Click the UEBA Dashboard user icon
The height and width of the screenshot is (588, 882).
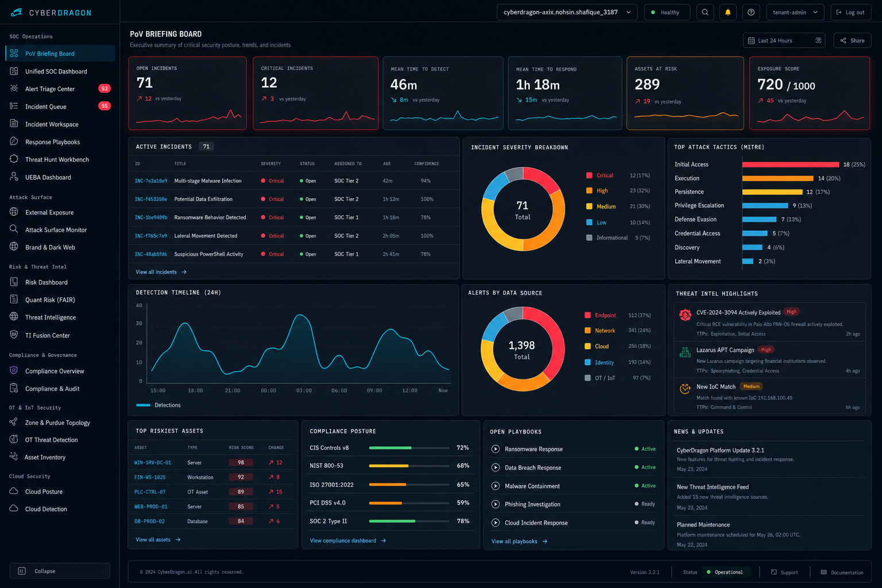point(14,177)
